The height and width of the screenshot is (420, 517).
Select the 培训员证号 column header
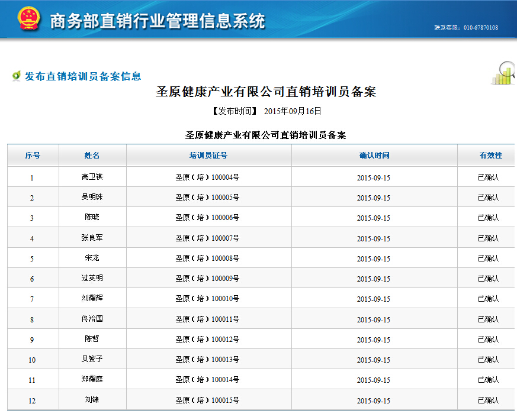pos(208,156)
